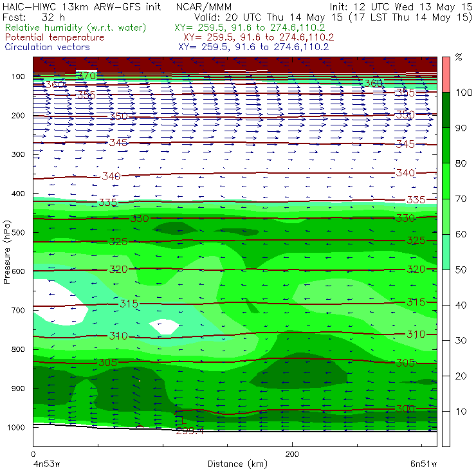Click '(17 LST Thu 14 May 15)' local time text
Viewport: 476px width, 476px height.
tap(411, 17)
